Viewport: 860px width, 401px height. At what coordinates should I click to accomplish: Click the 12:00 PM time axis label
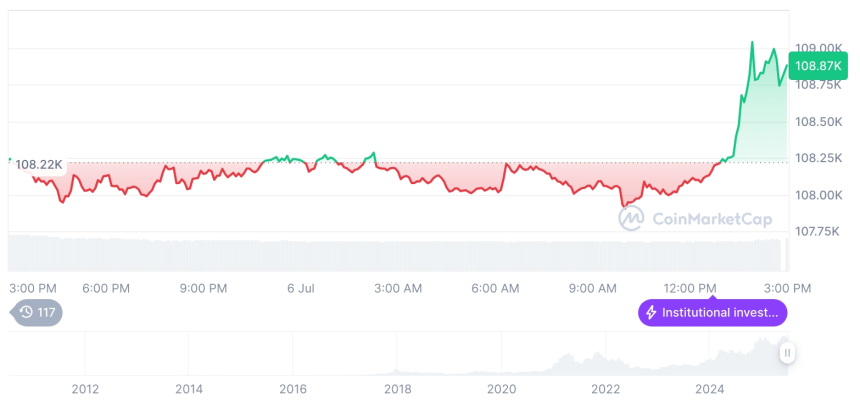691,288
